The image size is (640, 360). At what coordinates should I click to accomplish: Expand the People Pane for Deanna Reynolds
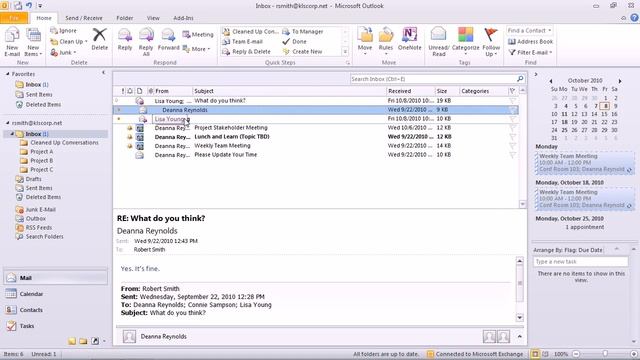click(x=519, y=336)
